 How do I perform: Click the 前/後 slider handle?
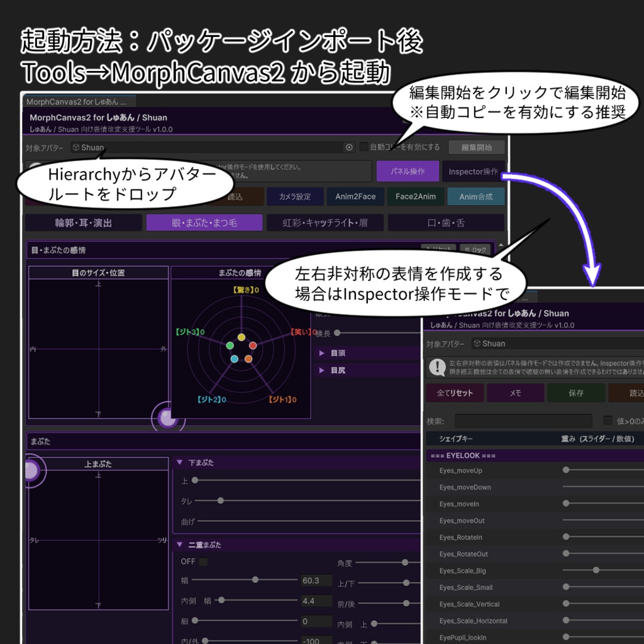coord(406,603)
